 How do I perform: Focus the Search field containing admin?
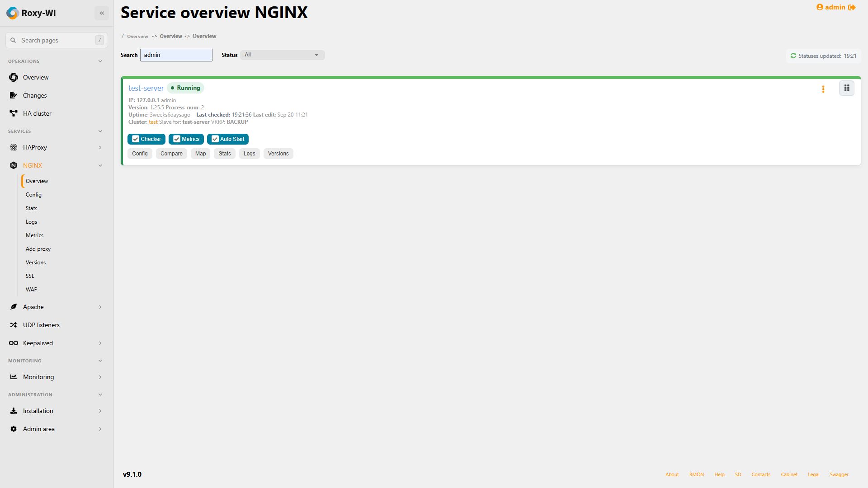coord(176,55)
